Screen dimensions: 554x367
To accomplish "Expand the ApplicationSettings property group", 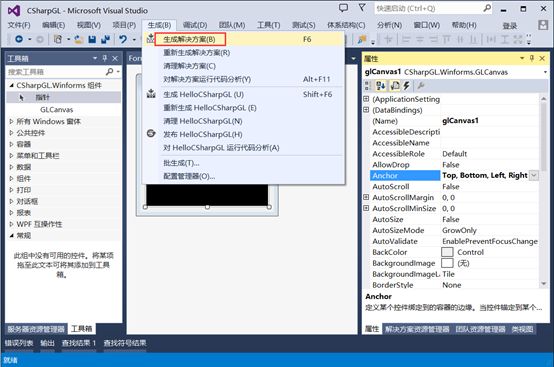I will [x=366, y=99].
